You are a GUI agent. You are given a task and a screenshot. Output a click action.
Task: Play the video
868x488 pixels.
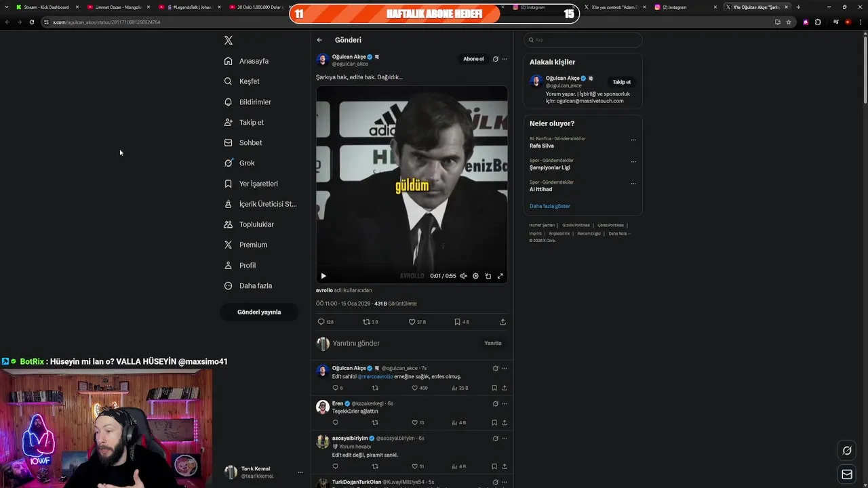323,276
